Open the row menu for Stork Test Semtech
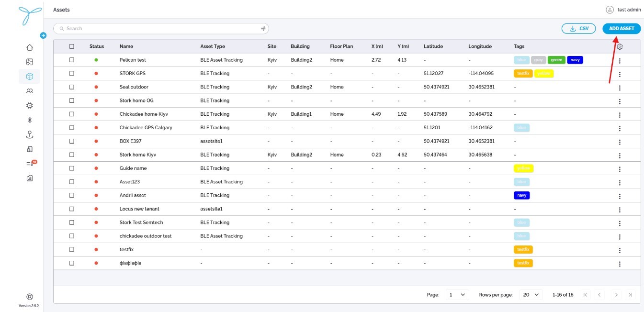The width and height of the screenshot is (644, 312). 620,223
